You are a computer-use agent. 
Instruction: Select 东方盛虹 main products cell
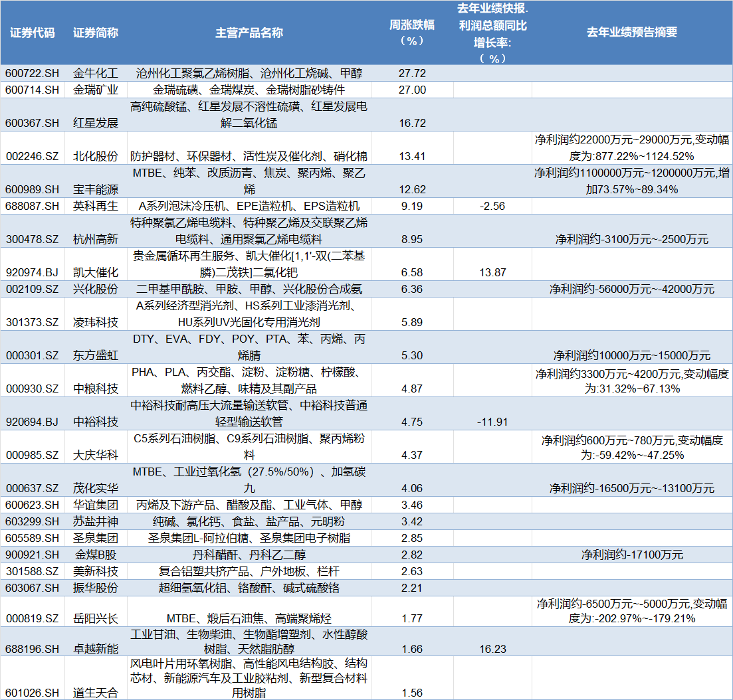[x=249, y=347]
